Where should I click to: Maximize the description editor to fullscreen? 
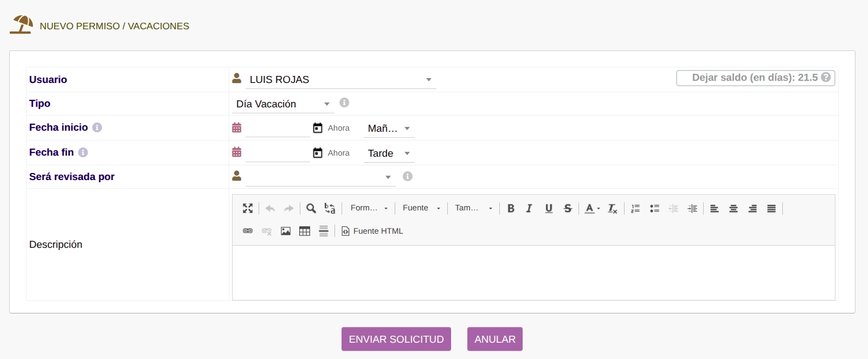248,208
